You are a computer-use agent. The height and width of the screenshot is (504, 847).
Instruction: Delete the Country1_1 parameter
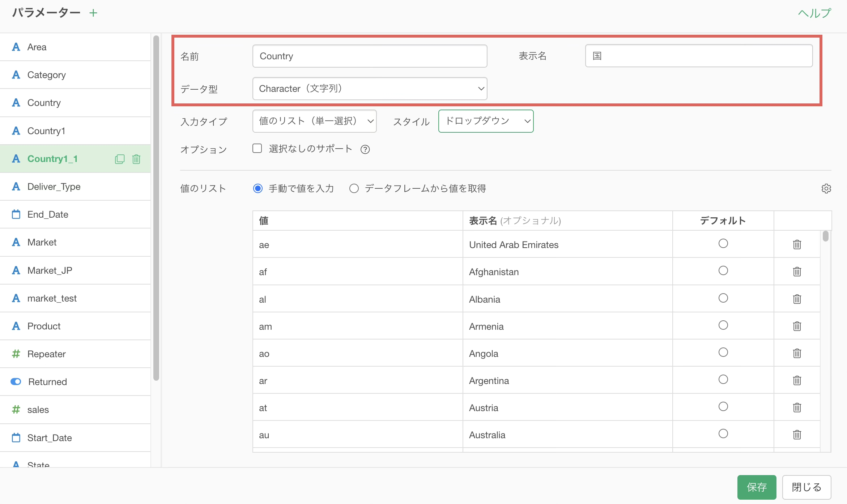pyautogui.click(x=136, y=159)
